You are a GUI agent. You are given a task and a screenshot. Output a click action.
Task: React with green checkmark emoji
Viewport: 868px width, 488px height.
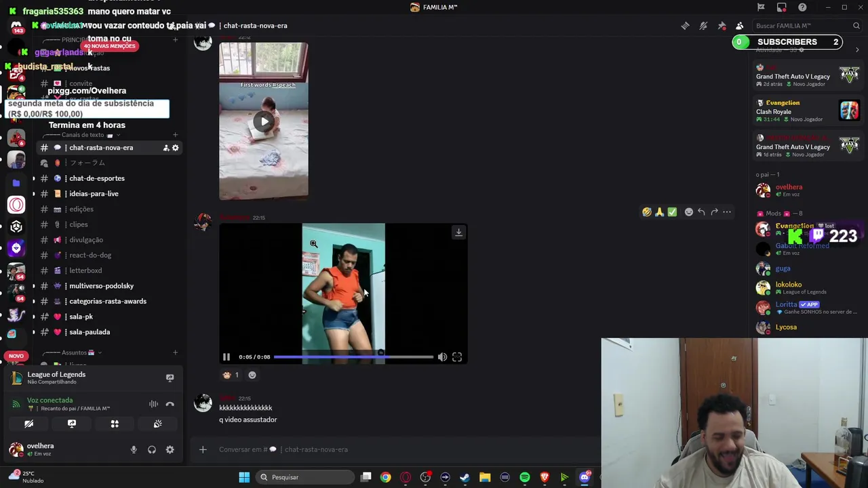tap(672, 212)
